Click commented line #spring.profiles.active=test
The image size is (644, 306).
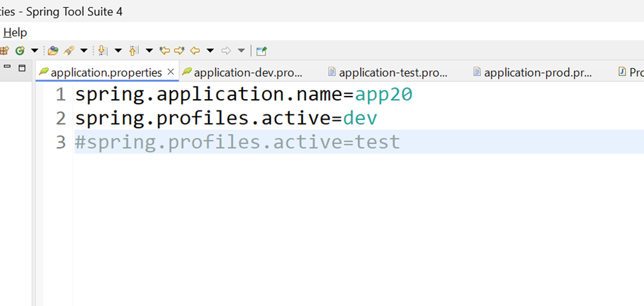(237, 142)
